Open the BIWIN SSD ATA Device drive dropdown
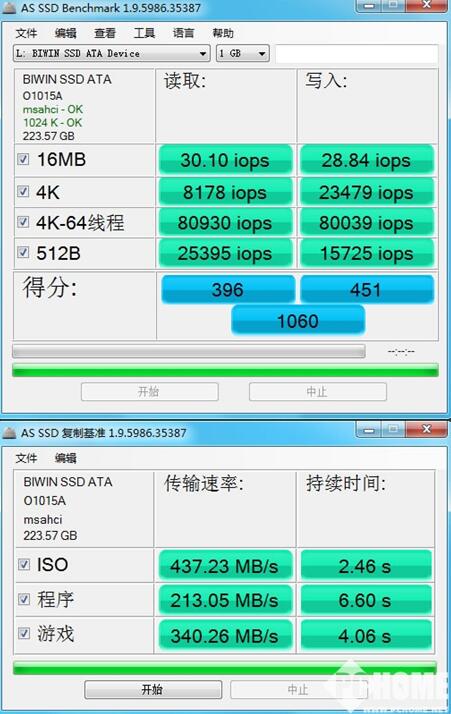 coord(112,53)
